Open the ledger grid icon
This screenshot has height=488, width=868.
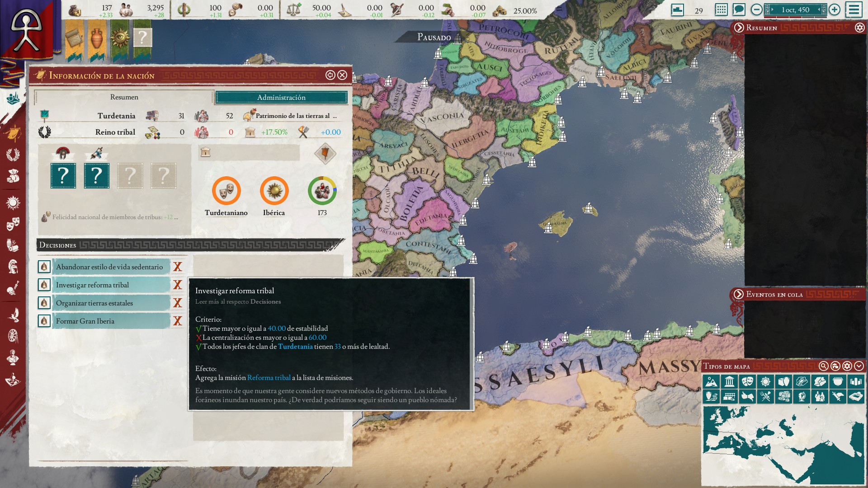click(721, 9)
